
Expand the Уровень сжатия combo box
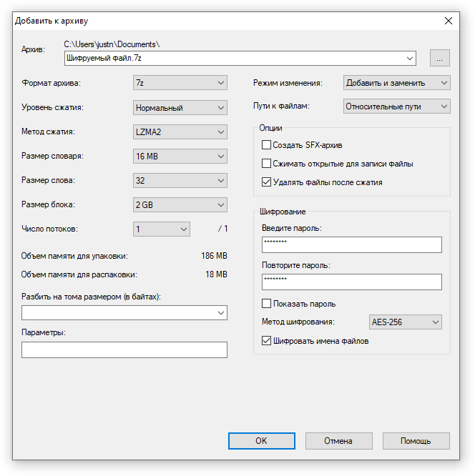pos(180,107)
